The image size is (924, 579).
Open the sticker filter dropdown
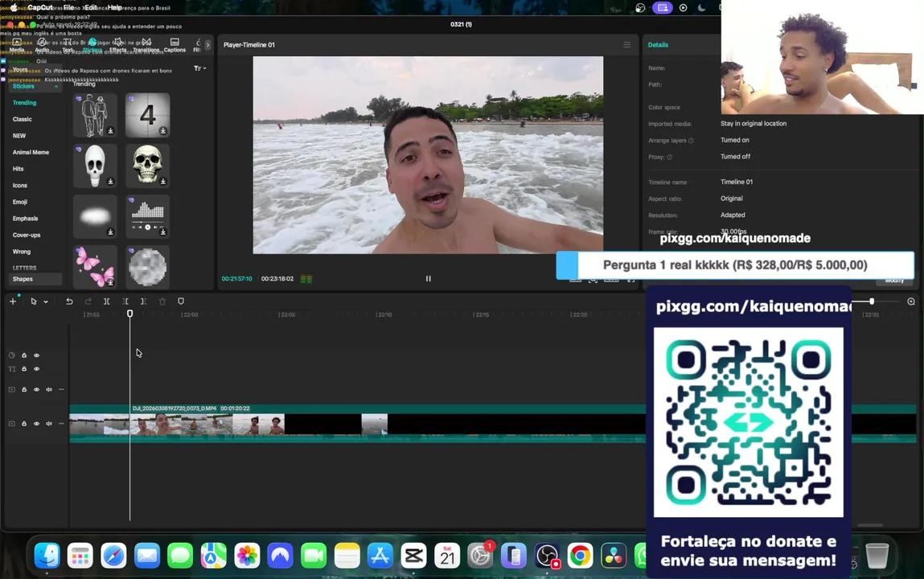pos(200,68)
